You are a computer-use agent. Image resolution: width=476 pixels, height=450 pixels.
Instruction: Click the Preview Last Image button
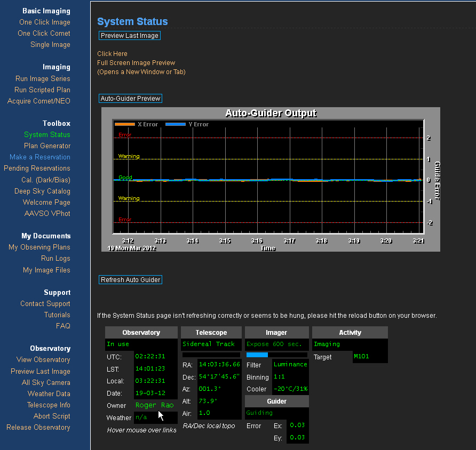(130, 36)
